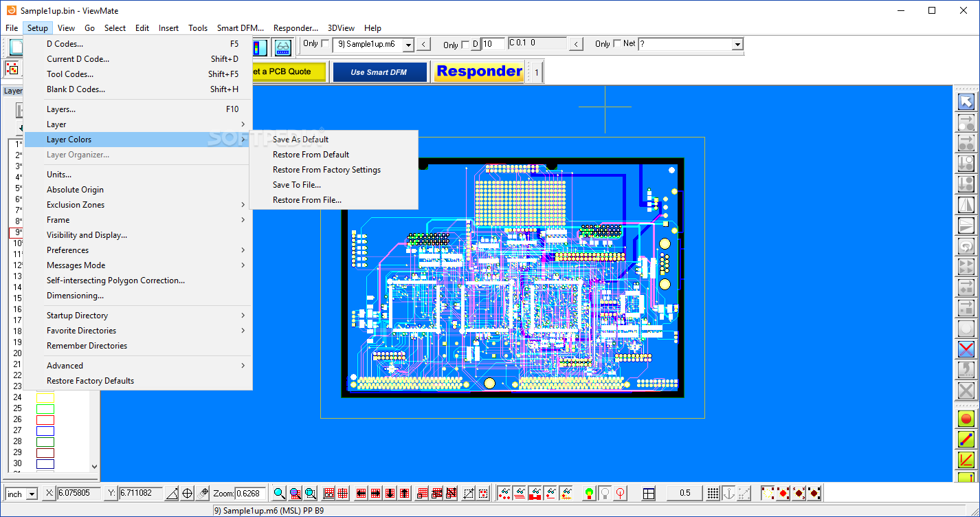
Task: Click the red pin marker icon
Action: (x=621, y=493)
